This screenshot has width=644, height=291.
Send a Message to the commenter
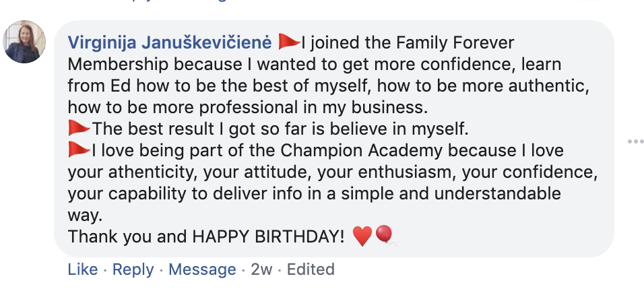point(202,269)
